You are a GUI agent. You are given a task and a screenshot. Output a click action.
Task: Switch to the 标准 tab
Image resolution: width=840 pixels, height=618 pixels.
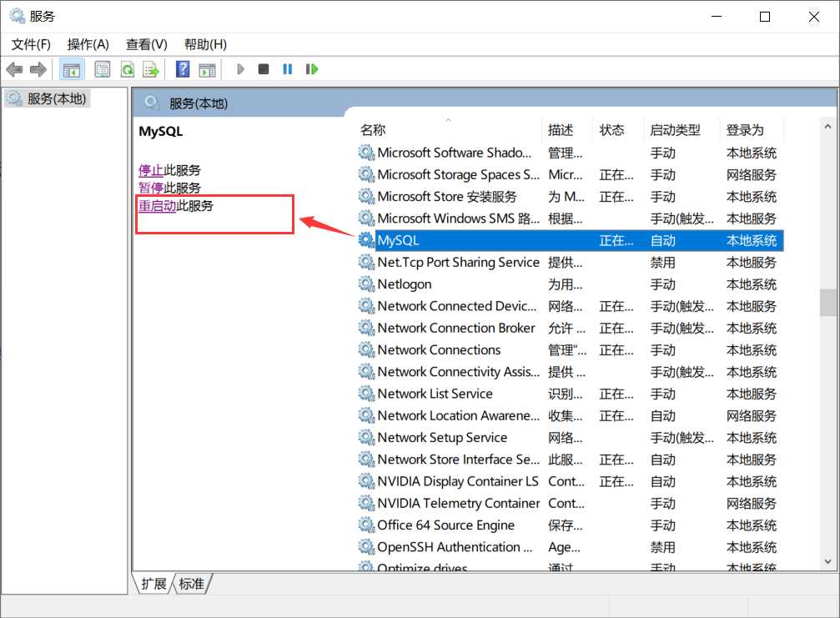[x=192, y=584]
